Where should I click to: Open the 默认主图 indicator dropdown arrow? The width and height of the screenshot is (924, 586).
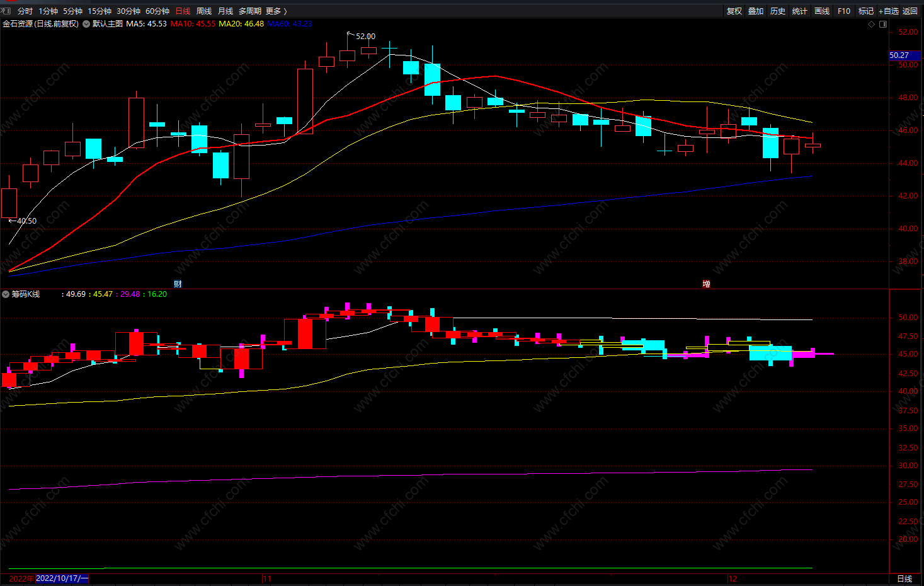(86, 24)
